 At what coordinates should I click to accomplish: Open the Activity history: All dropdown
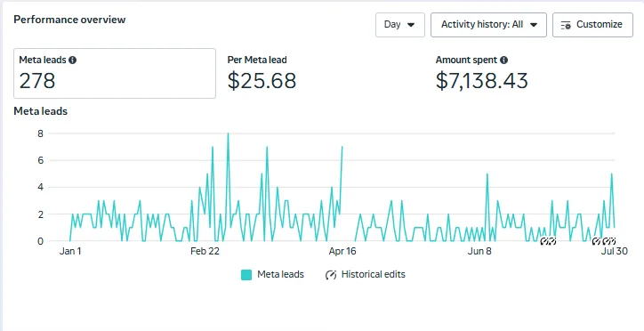pos(488,25)
